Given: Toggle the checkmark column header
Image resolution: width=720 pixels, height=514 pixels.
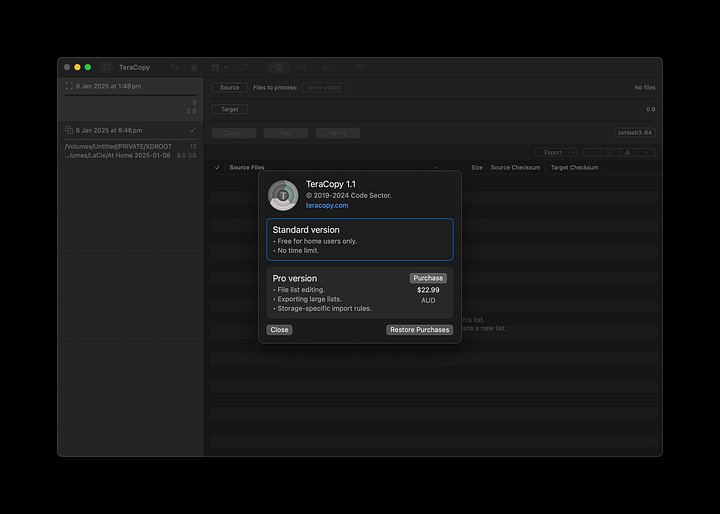Looking at the screenshot, I should pyautogui.click(x=217, y=167).
